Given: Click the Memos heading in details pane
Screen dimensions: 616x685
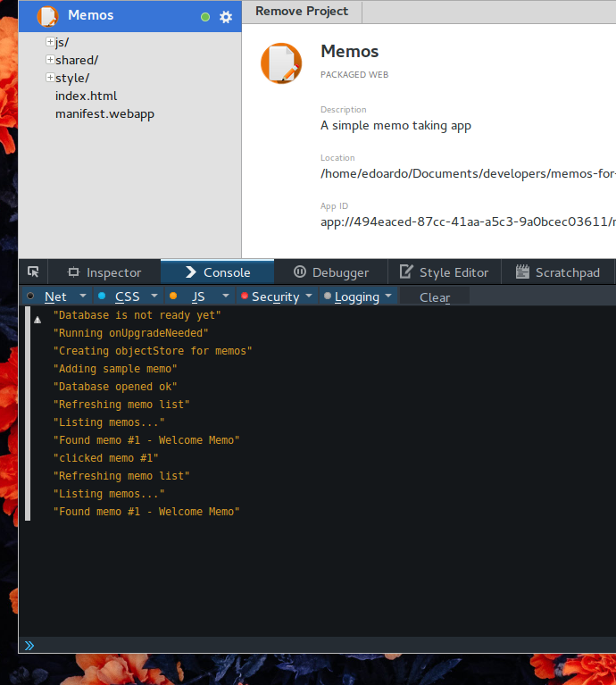Looking at the screenshot, I should coord(350,52).
